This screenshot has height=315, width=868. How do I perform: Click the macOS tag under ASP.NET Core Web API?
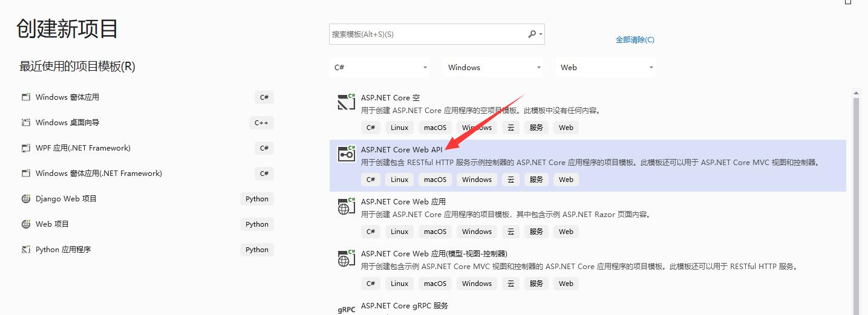(435, 180)
